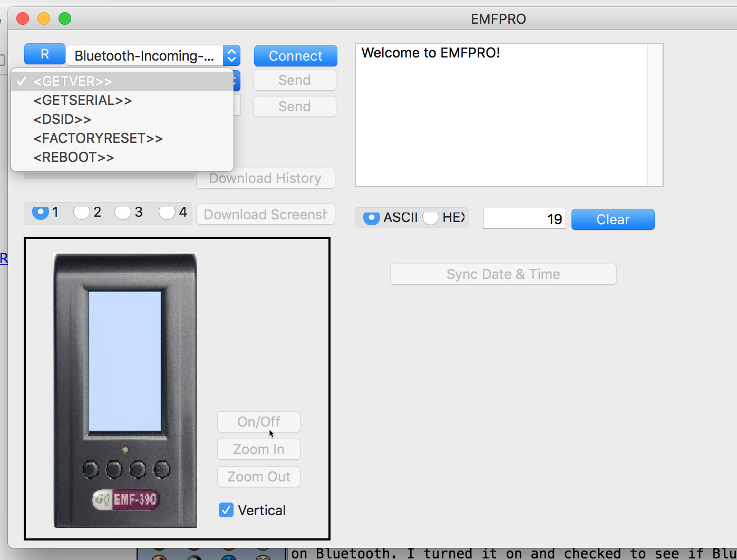Uncheck the Vertical checkbox
The height and width of the screenshot is (560, 737).
[x=226, y=510]
